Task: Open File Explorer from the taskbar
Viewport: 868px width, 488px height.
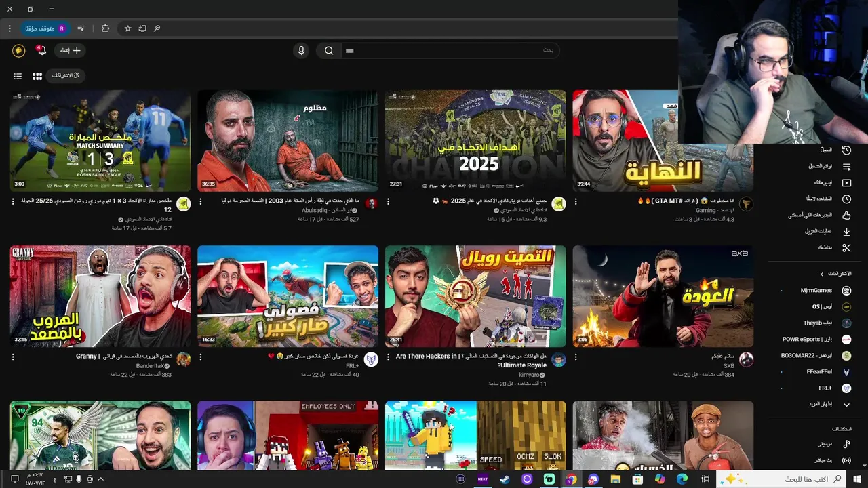Action: [615, 479]
